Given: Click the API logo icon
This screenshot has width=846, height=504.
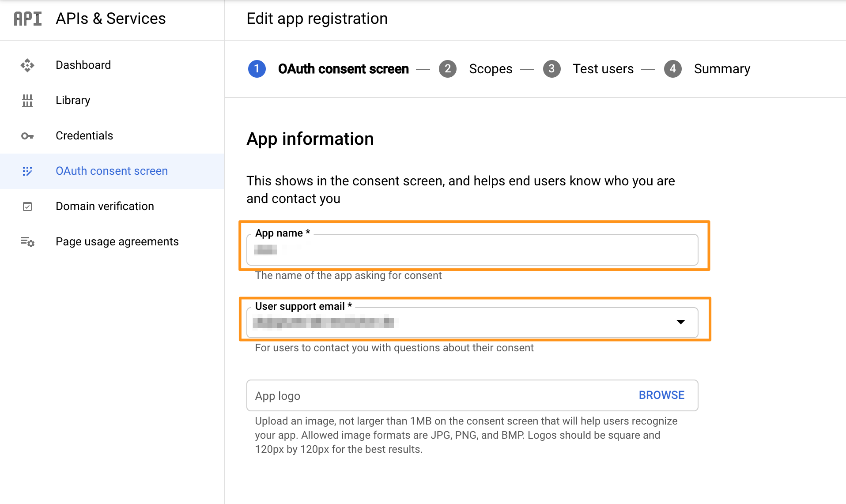Looking at the screenshot, I should coord(28,19).
